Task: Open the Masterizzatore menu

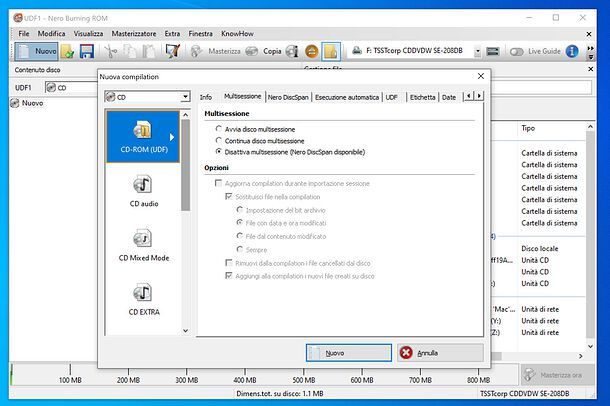Action: 134,34
